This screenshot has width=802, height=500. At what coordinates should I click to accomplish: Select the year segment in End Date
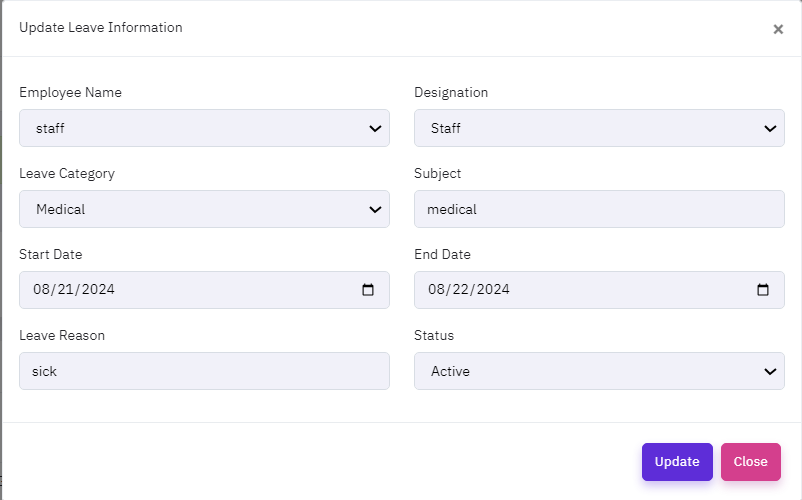(x=493, y=290)
